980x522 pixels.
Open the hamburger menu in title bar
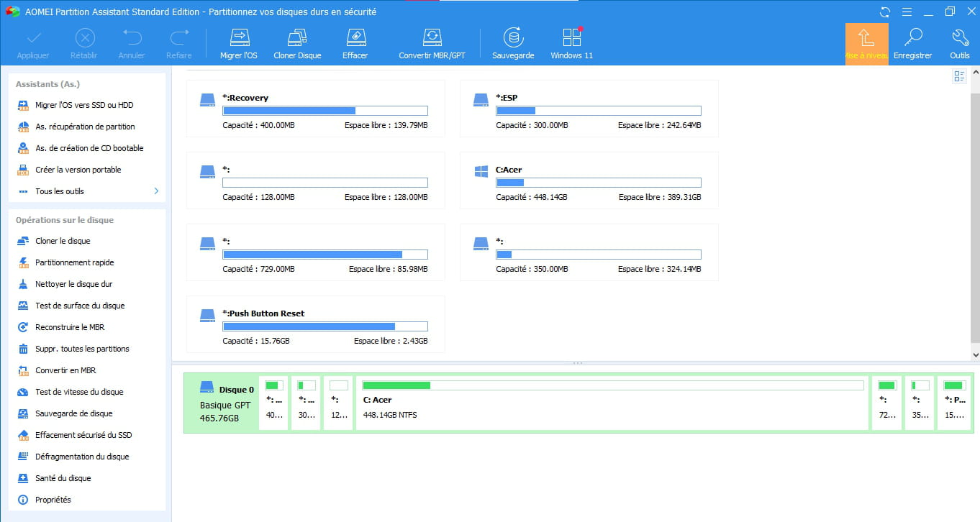point(907,12)
